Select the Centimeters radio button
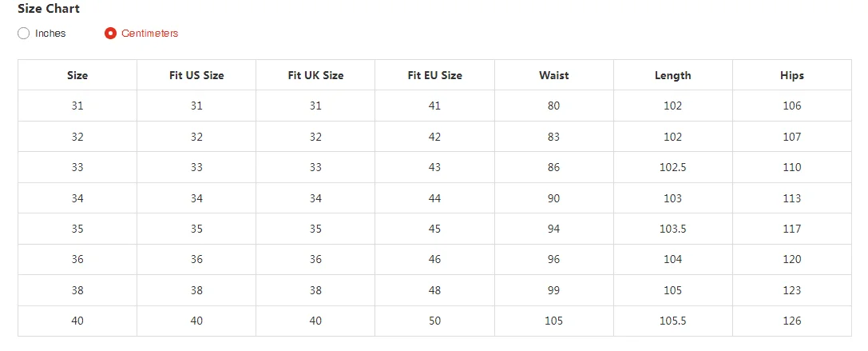The width and height of the screenshot is (868, 351). coord(111,34)
